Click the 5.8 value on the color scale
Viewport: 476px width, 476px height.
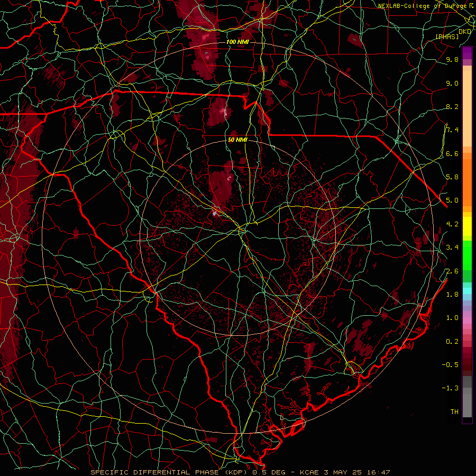point(452,177)
